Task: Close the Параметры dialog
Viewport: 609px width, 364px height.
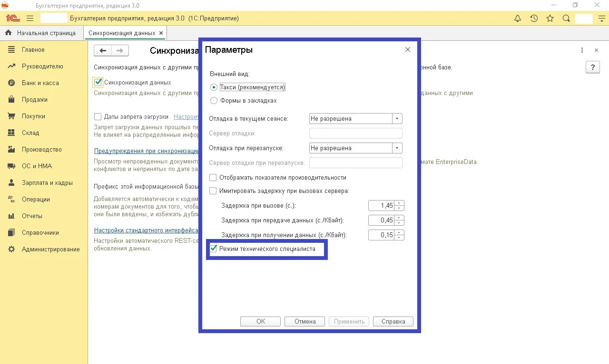Action: coord(408,49)
